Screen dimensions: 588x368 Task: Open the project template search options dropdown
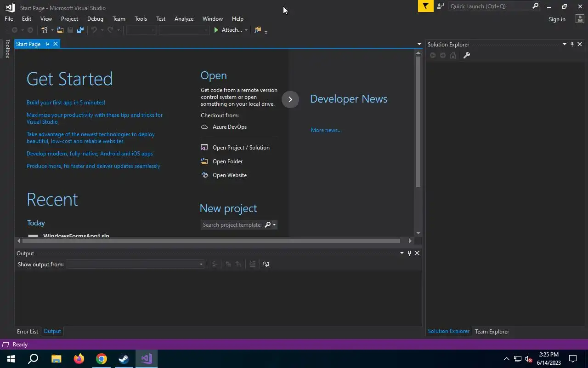click(x=274, y=224)
